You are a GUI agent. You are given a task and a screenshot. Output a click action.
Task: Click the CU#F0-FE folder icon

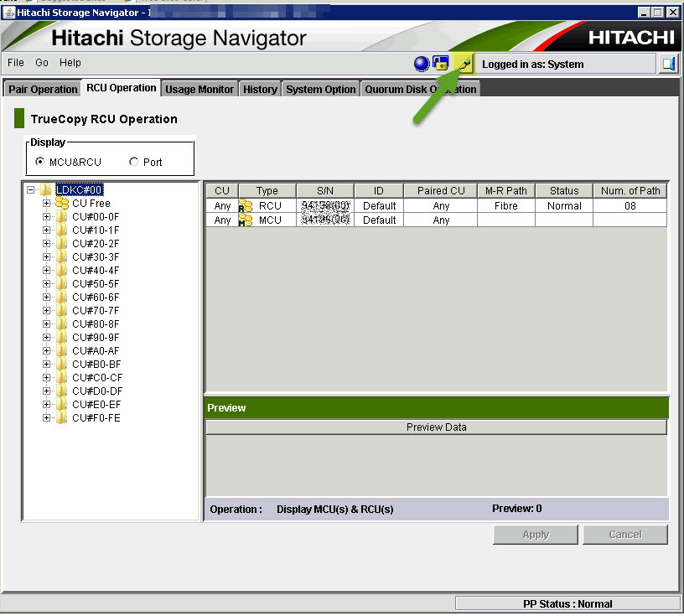(61, 418)
